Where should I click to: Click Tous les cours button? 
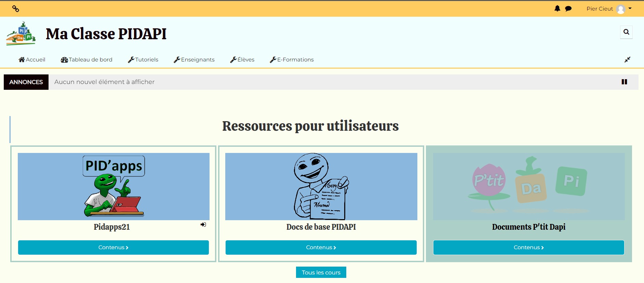(x=321, y=272)
